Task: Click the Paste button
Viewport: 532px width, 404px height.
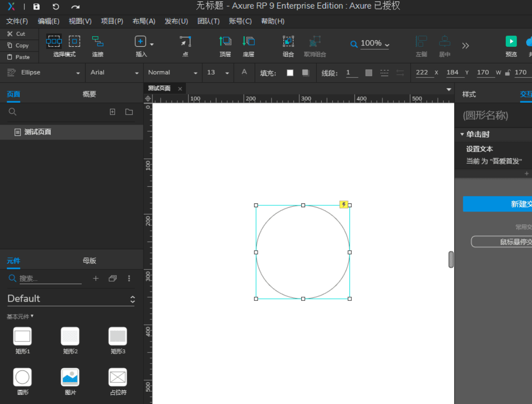Action: pos(18,57)
